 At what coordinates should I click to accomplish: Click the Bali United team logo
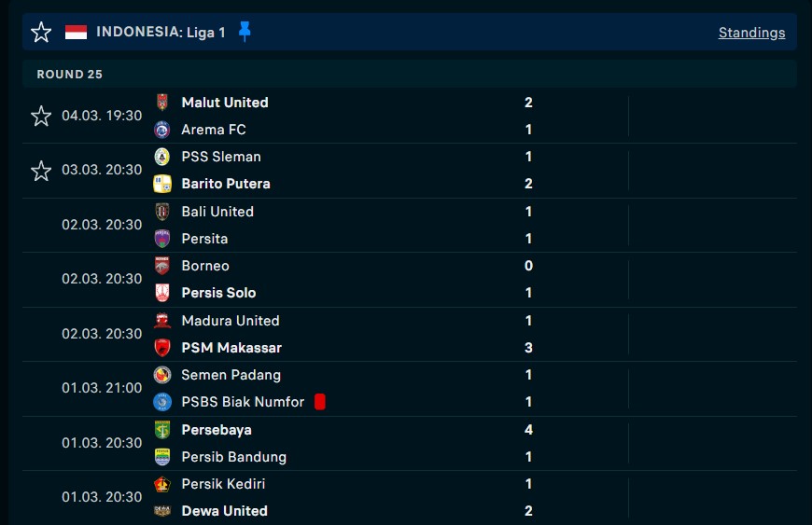(x=162, y=212)
